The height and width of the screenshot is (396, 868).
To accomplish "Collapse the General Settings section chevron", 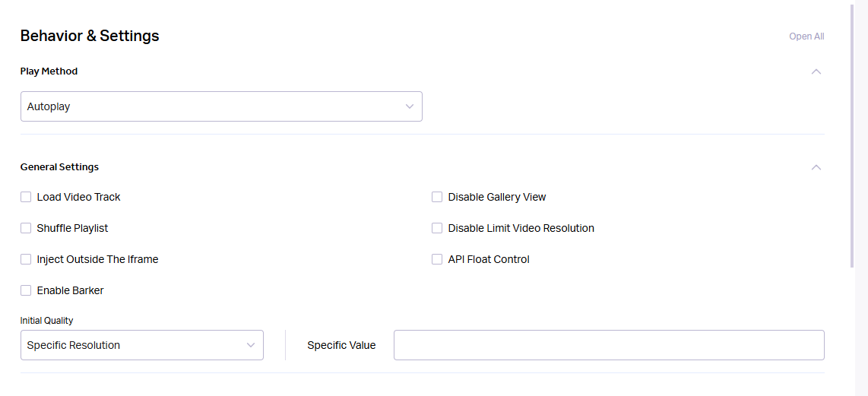I will [816, 167].
